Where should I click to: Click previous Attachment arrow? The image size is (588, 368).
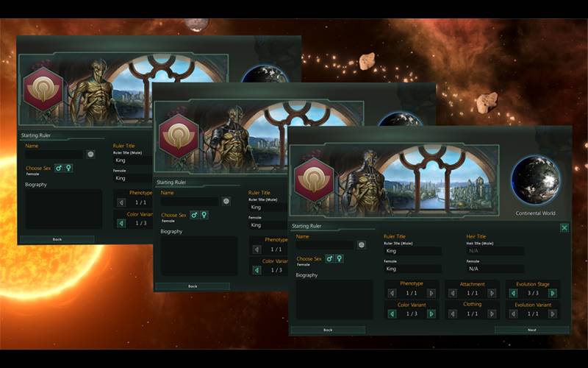[x=453, y=293]
